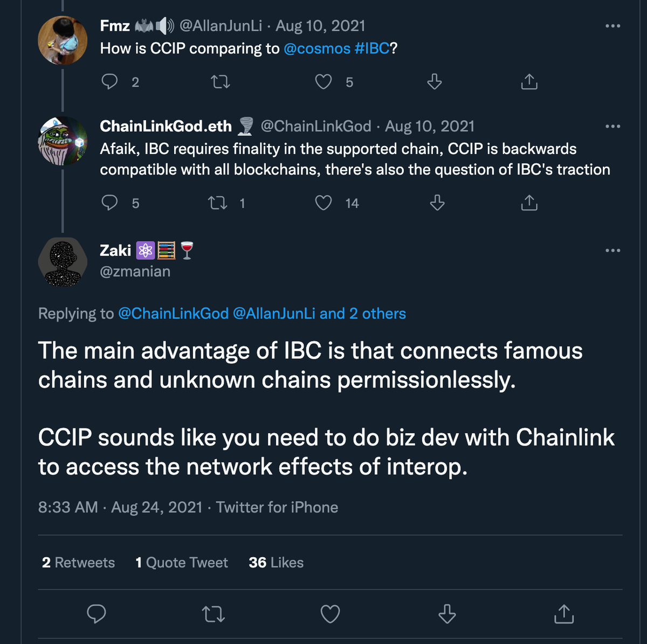Download ChainLinkGod.eth's tweet via arrow icon

point(437,203)
